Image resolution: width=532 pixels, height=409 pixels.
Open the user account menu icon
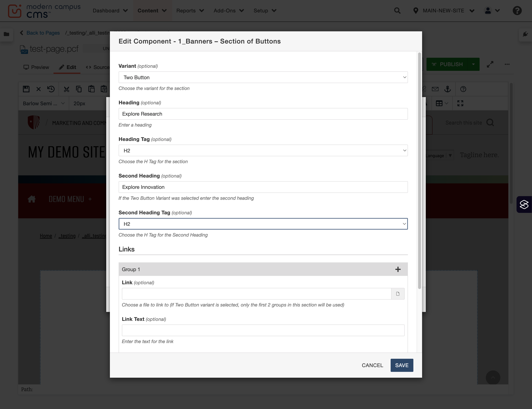click(x=492, y=11)
